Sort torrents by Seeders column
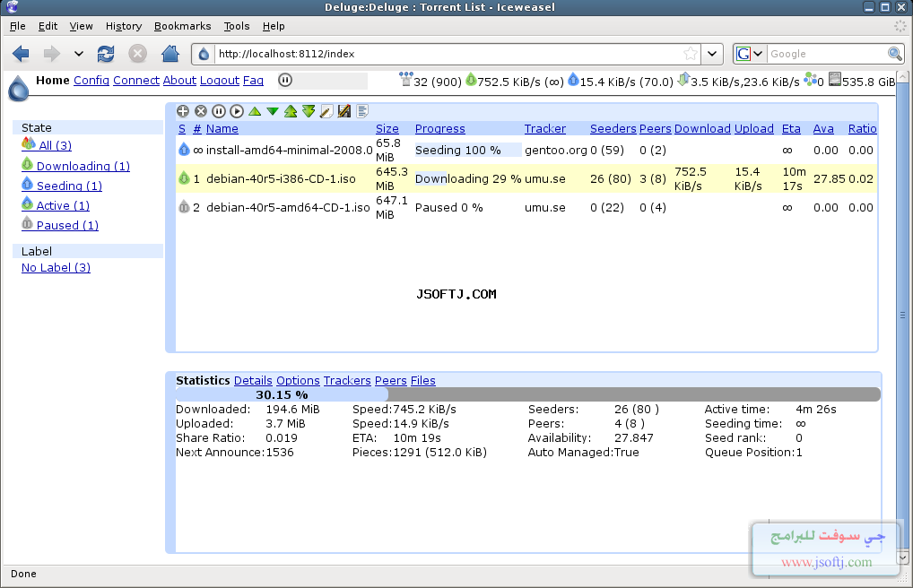913x588 pixels. pos(613,129)
